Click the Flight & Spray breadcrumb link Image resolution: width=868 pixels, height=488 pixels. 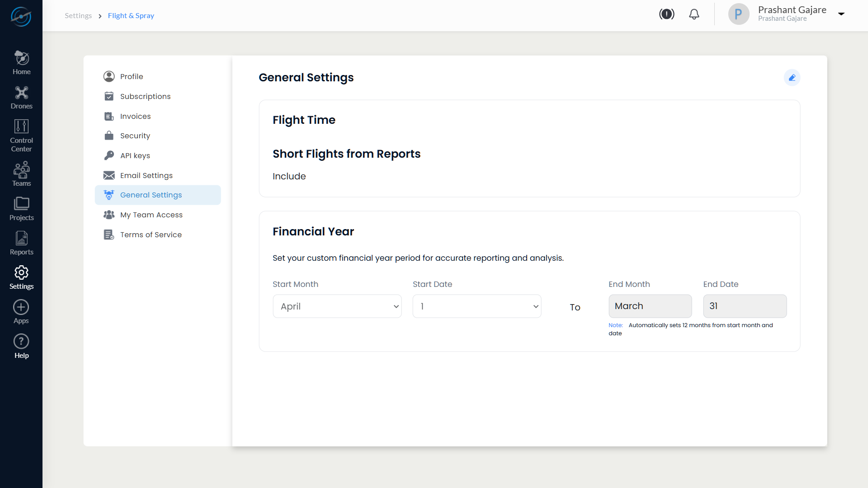[131, 16]
